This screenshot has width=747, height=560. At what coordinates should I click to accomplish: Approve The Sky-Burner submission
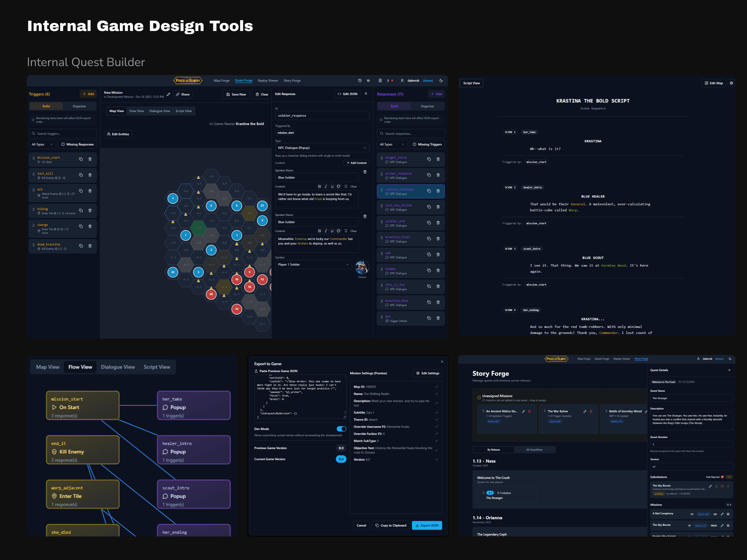(716, 486)
